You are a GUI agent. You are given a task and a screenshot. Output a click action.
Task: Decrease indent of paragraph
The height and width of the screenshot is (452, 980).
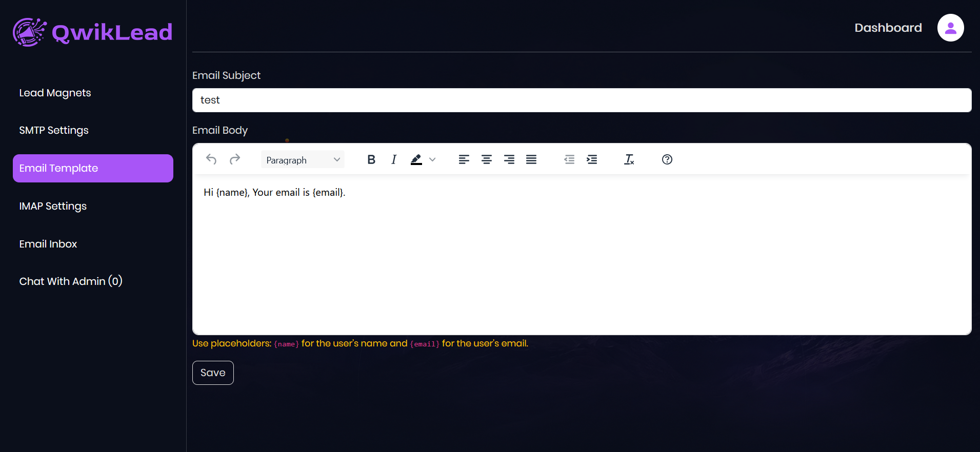tap(569, 159)
